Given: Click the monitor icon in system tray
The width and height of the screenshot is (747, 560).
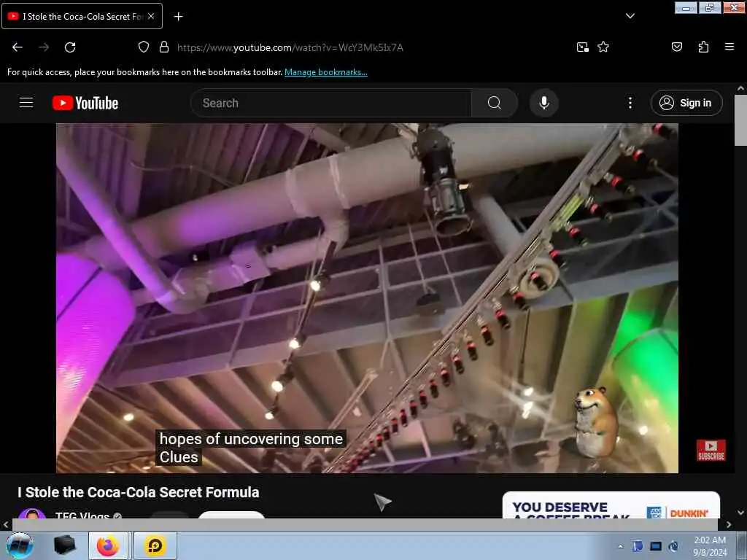Looking at the screenshot, I should click(656, 546).
